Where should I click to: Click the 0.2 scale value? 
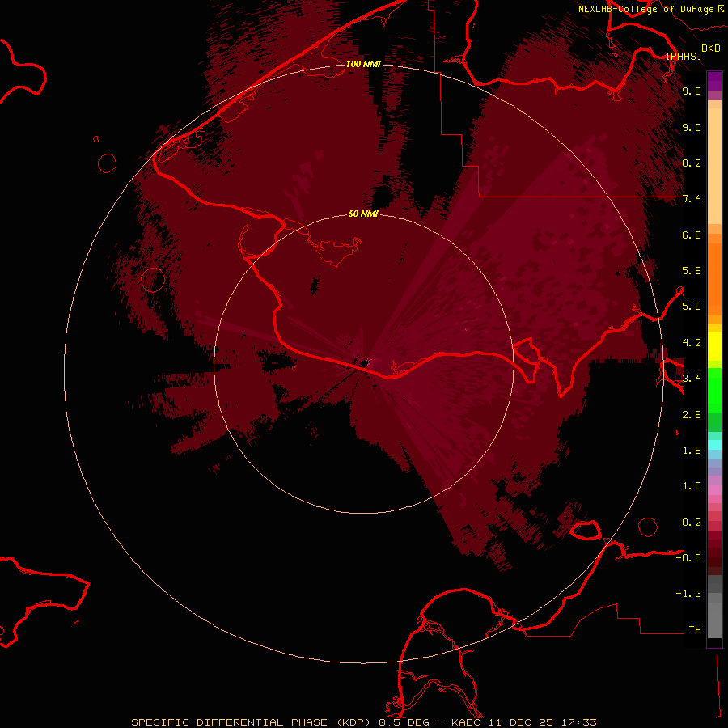pos(692,523)
